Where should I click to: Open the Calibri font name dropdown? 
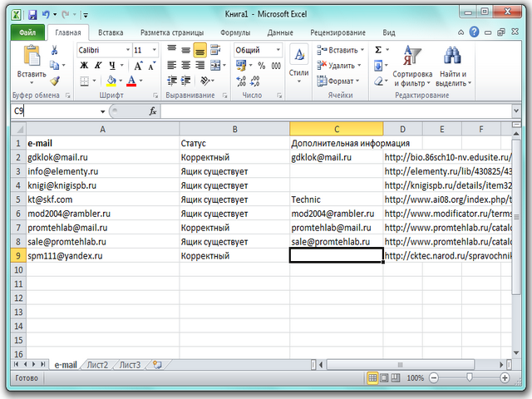[128, 50]
